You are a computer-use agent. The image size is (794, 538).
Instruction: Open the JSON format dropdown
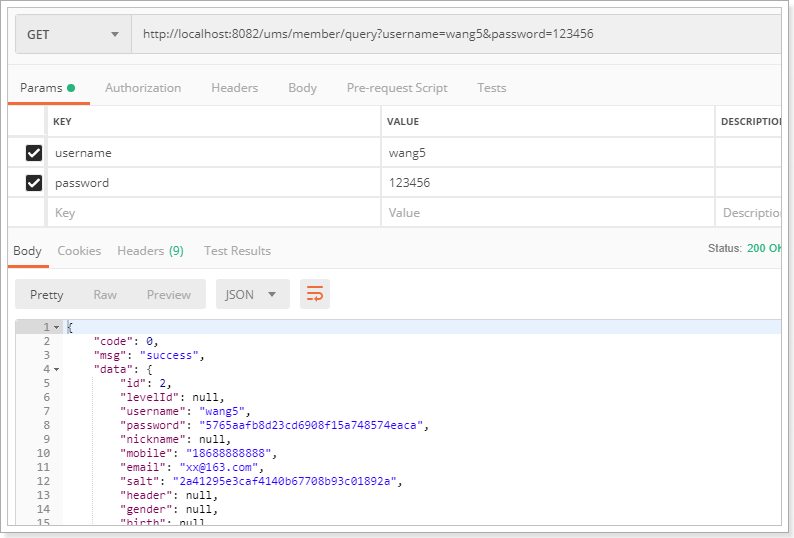(x=252, y=294)
